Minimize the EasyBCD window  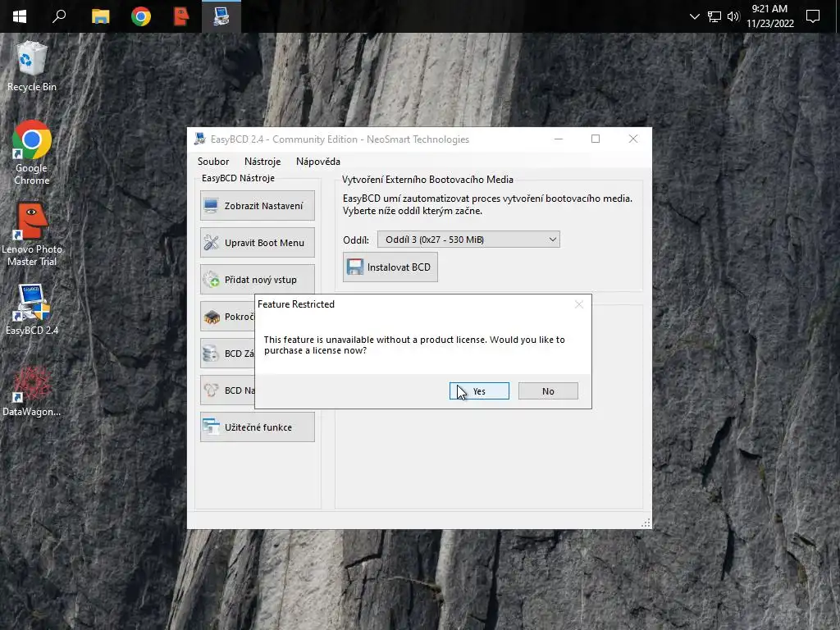click(558, 139)
